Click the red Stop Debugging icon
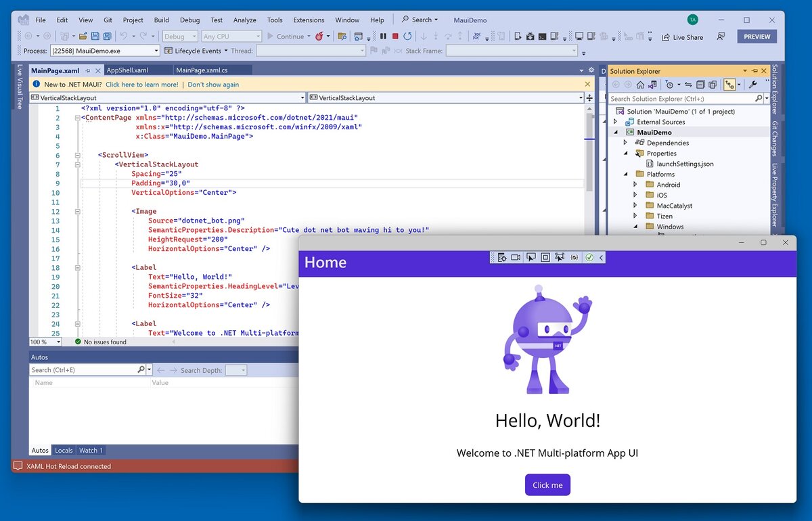The image size is (812, 521). pos(395,37)
